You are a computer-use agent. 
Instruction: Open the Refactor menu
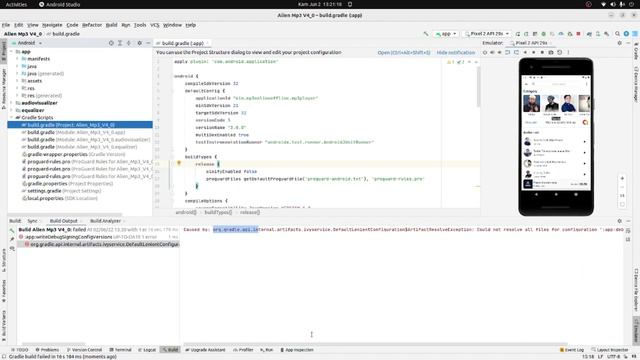pos(92,25)
